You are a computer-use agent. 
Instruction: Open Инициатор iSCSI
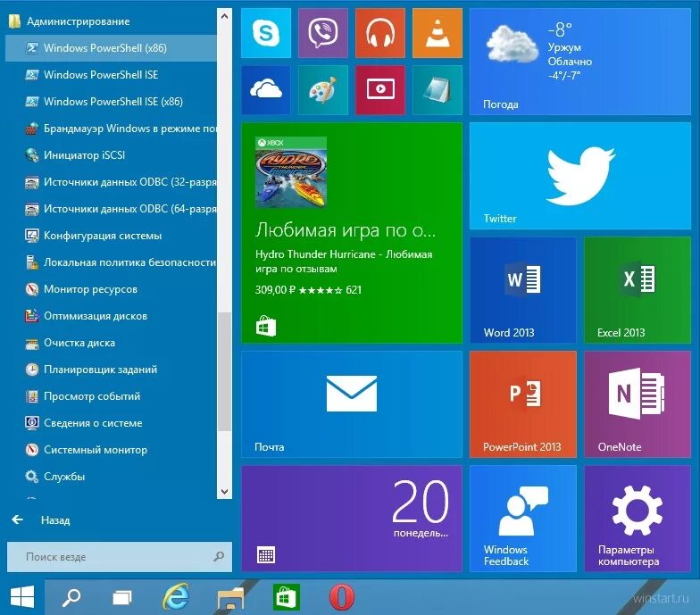tap(111, 155)
